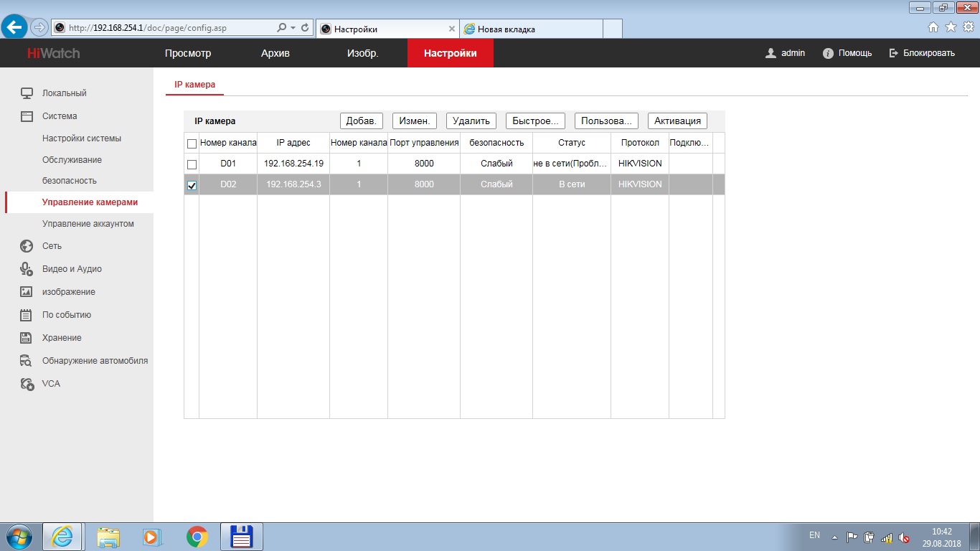Viewport: 980px width, 551px height.
Task: Select Управление камерами in the sidebar
Action: (x=90, y=202)
